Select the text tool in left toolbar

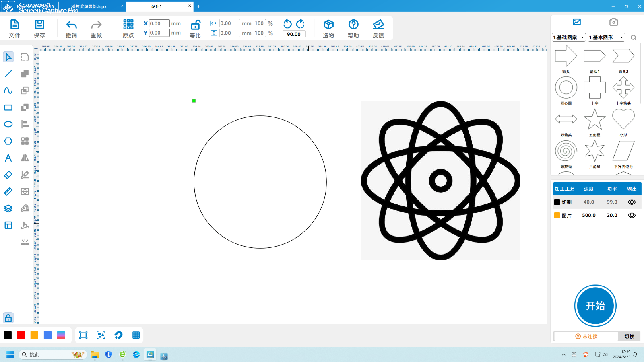click(8, 158)
